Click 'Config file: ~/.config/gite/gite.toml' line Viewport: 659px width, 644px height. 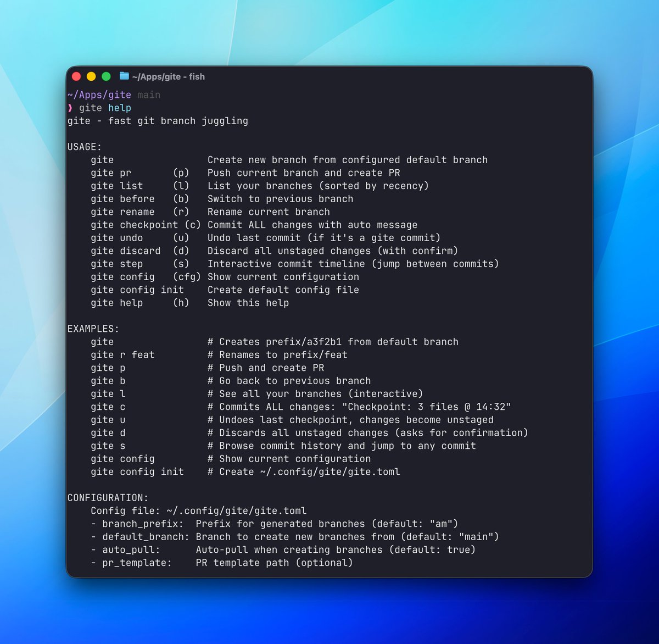(x=199, y=511)
